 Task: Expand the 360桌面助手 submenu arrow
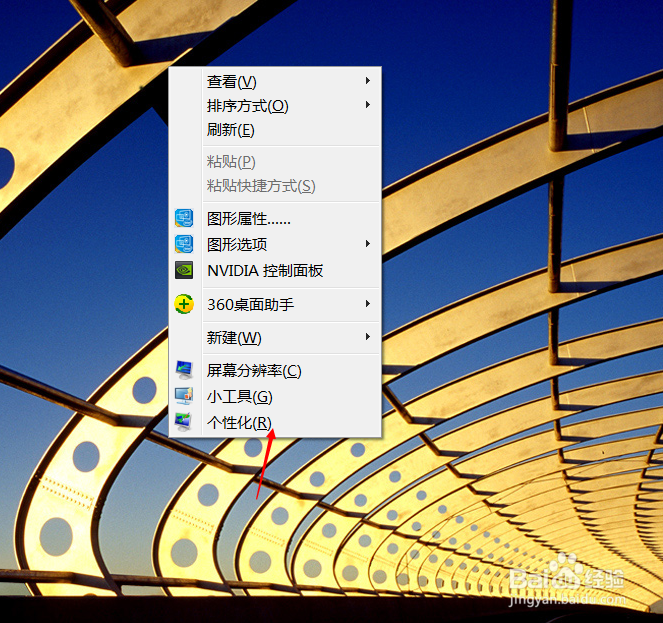[x=368, y=304]
